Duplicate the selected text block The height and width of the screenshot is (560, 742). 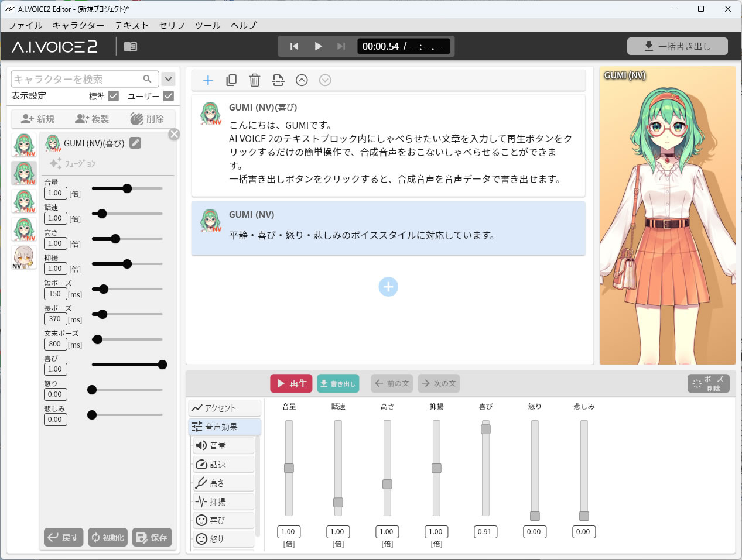tap(231, 80)
